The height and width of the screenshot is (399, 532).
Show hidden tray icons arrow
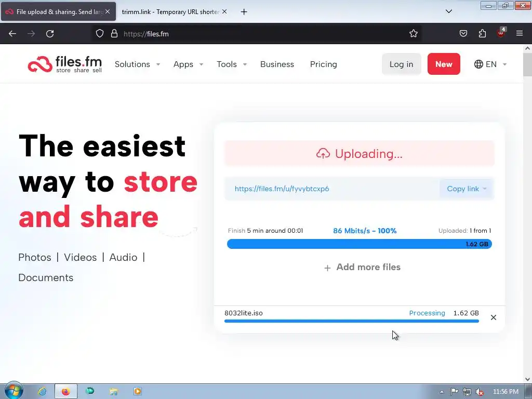(442, 392)
